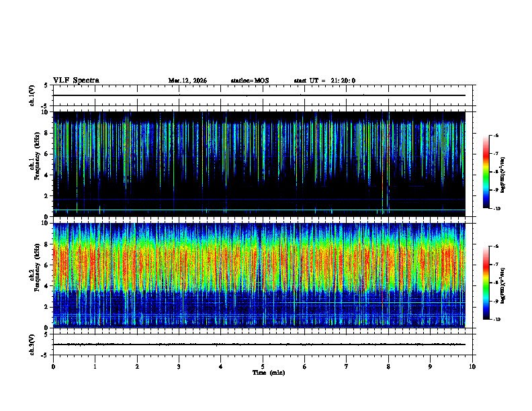This screenshot has width=532, height=411.
Task: Click time axis tick label "7"
Action: [x=347, y=367]
